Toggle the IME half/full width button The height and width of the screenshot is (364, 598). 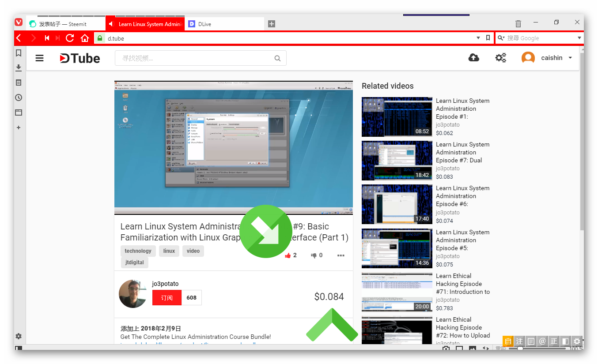click(565, 341)
